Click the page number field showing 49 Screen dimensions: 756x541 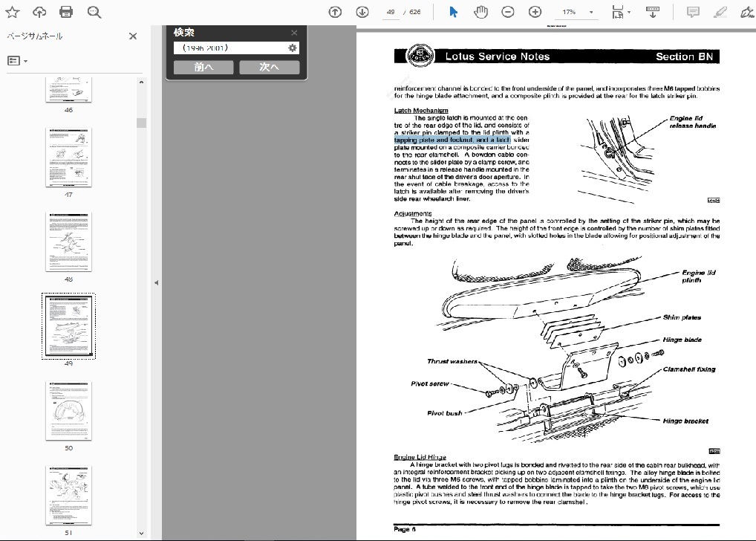(x=390, y=13)
